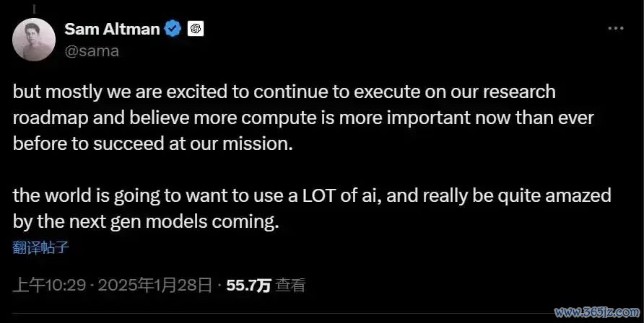The width and height of the screenshot is (644, 323).
Task: Click the OpenAI affiliation badge icon
Action: tap(196, 29)
